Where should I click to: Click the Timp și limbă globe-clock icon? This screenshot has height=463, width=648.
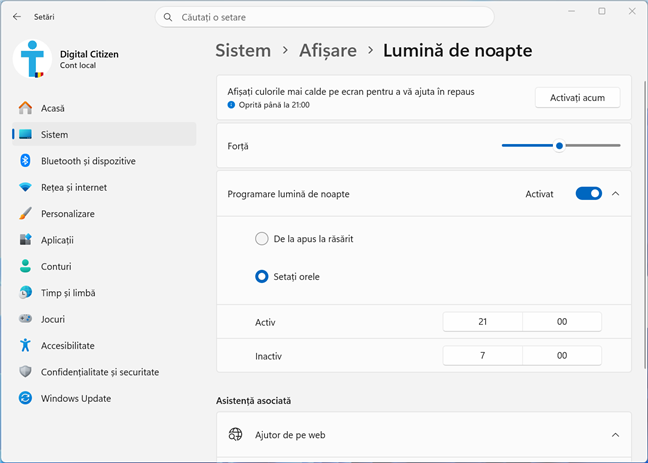coord(25,293)
